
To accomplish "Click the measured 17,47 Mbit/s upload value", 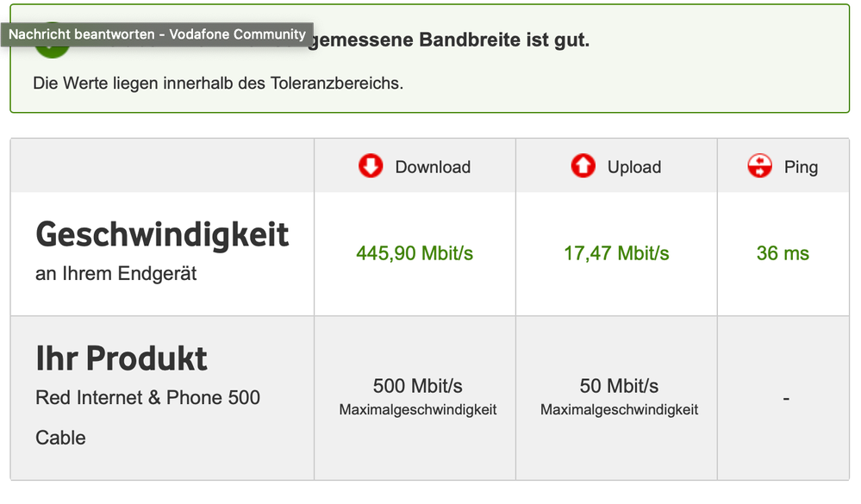I will [x=616, y=253].
